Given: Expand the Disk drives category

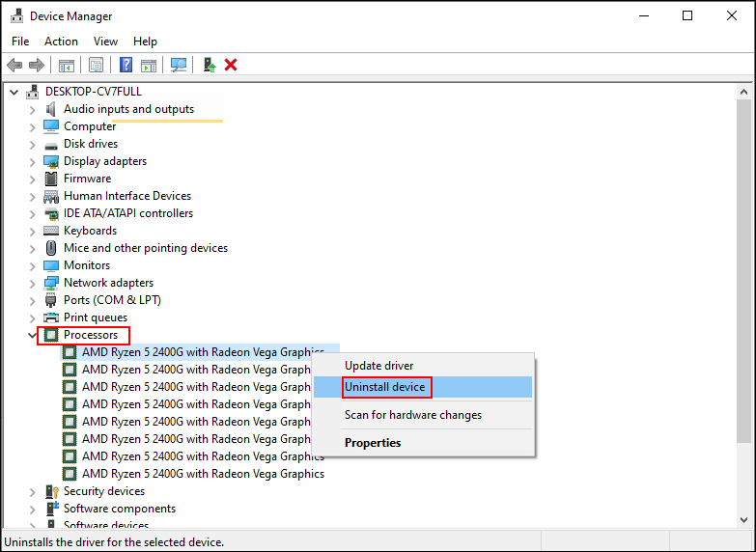Looking at the screenshot, I should point(32,145).
